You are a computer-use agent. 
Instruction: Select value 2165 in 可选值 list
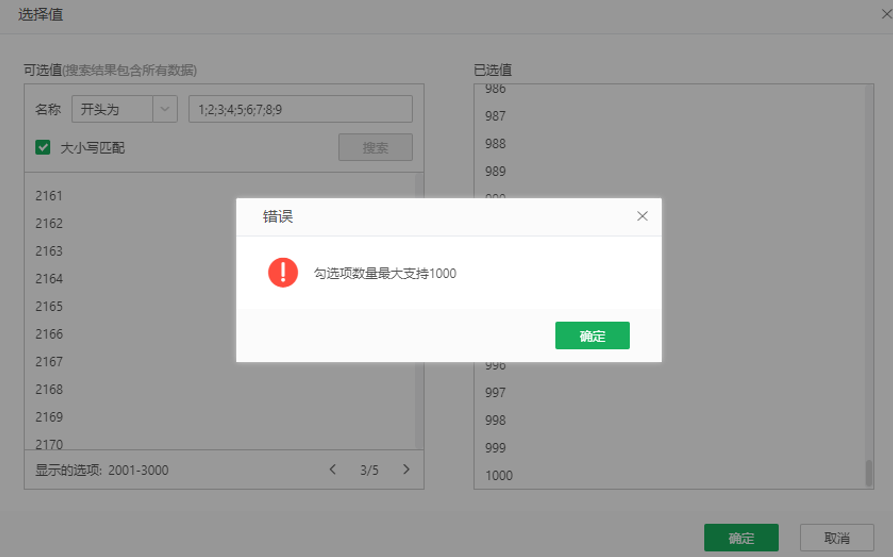click(x=49, y=306)
